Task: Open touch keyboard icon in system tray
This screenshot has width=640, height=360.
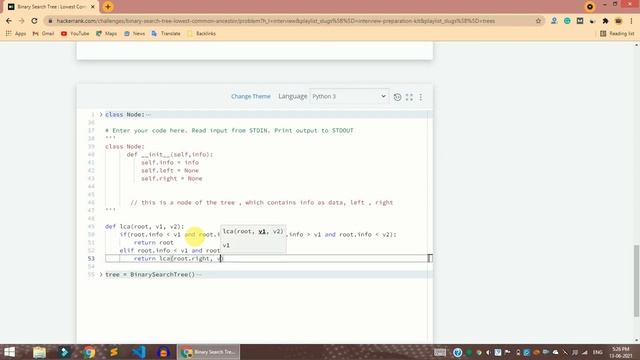Action: coord(440,352)
